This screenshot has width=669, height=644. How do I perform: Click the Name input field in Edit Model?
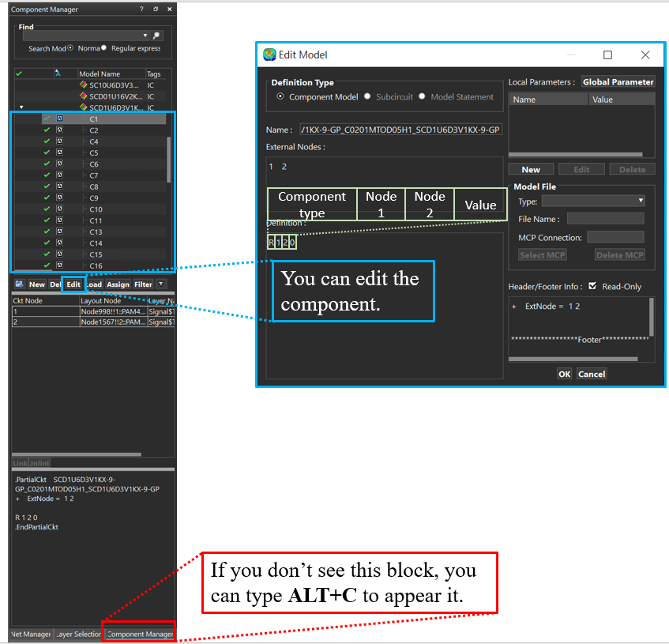pos(400,130)
